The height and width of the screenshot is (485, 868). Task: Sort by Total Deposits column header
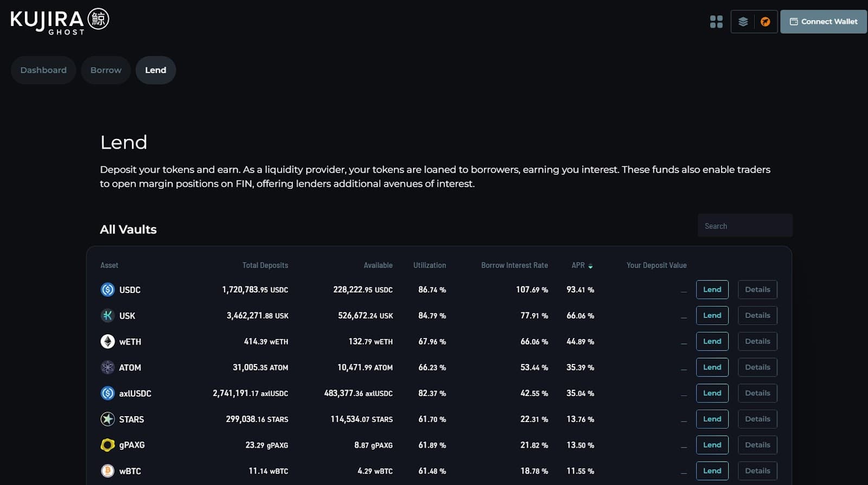(265, 265)
